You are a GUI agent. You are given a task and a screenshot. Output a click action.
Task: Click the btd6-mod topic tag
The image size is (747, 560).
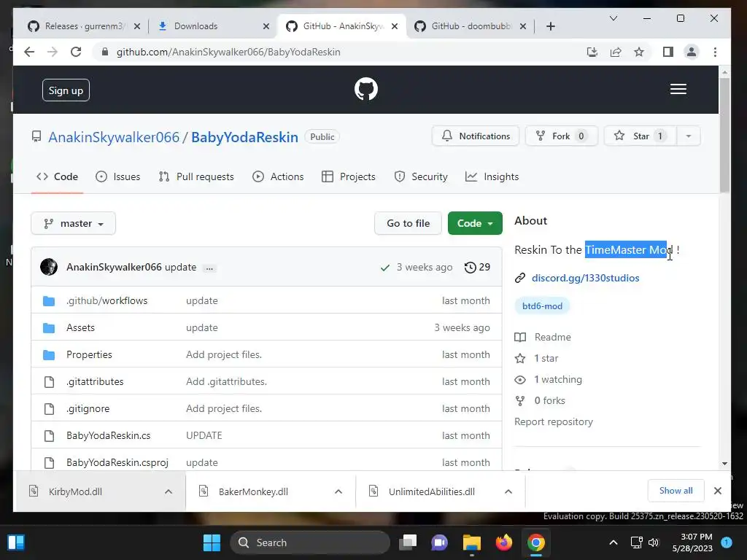(x=542, y=306)
